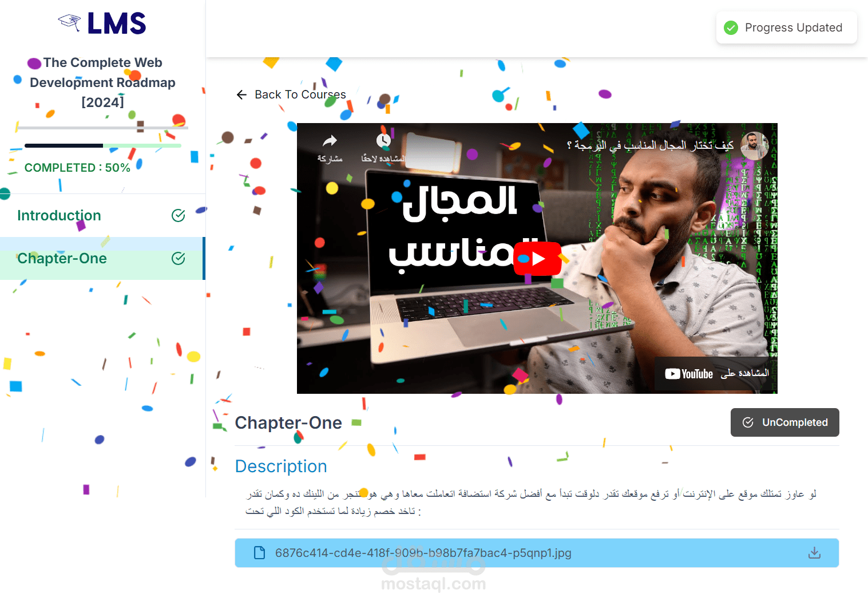This screenshot has width=868, height=605.
Task: Click the video share arrow icon
Action: [330, 141]
